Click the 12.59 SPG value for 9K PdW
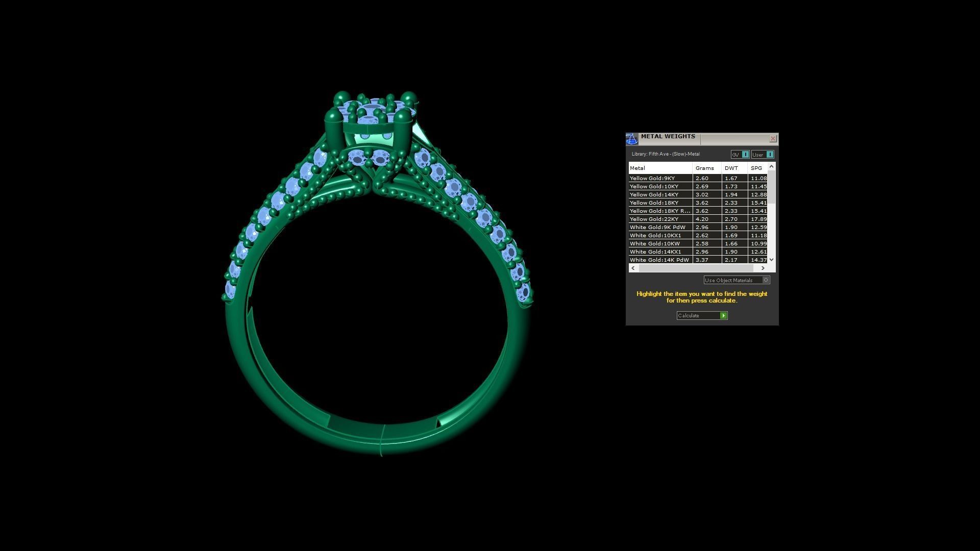980x551 pixels. point(758,227)
